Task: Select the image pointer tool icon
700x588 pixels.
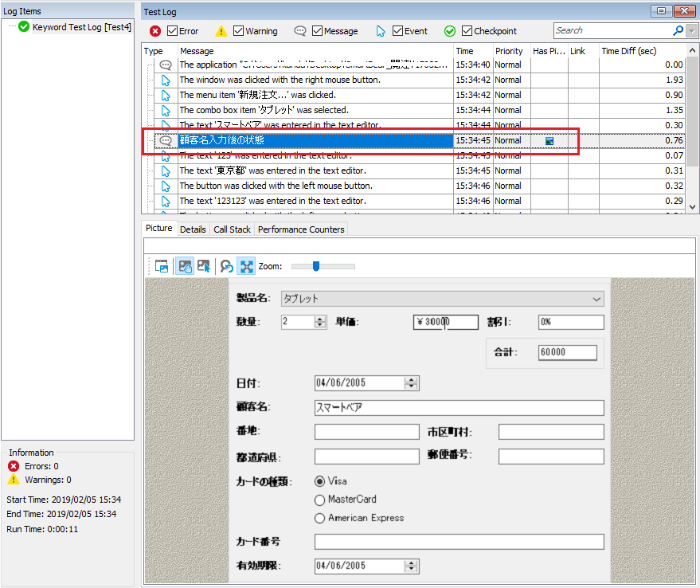Action: (204, 266)
